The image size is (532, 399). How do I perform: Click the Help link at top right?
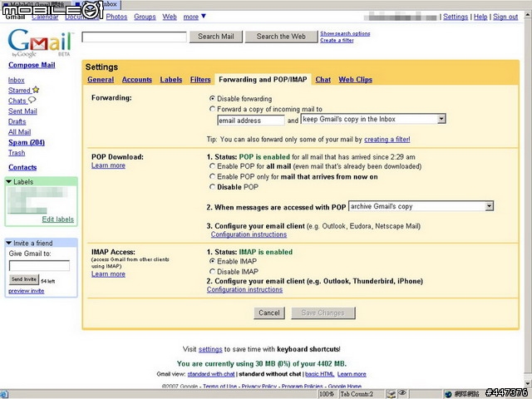[480, 17]
